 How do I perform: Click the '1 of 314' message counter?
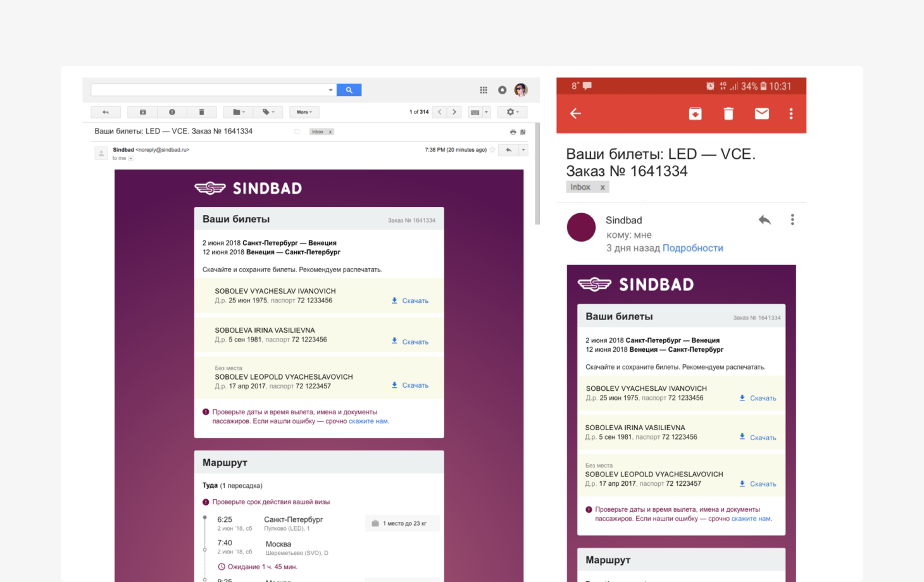click(418, 112)
